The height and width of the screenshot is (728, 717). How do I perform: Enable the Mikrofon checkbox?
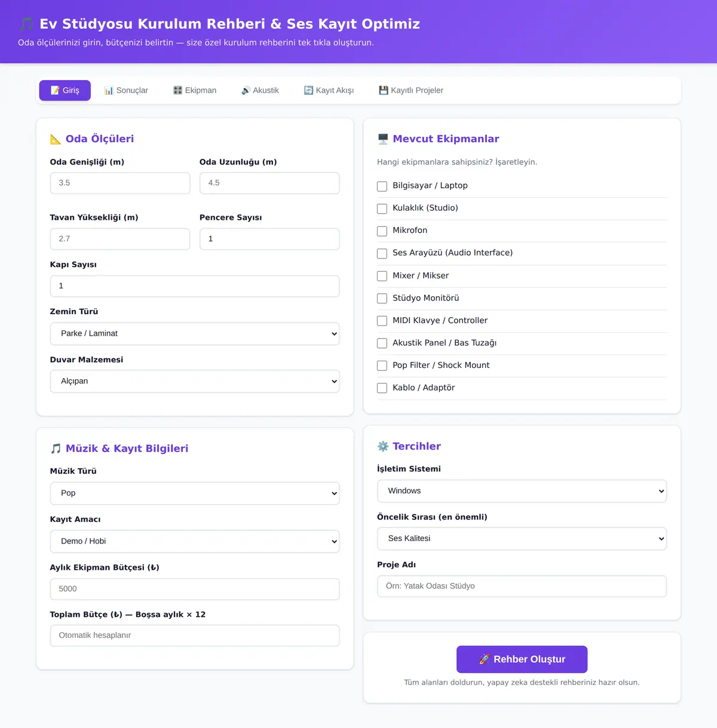click(382, 231)
